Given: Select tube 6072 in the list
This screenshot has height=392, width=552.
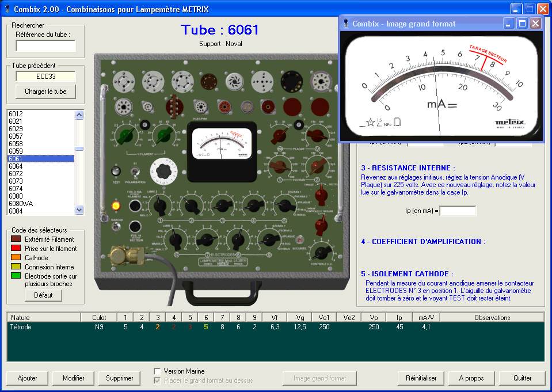Looking at the screenshot, I should 41,174.
